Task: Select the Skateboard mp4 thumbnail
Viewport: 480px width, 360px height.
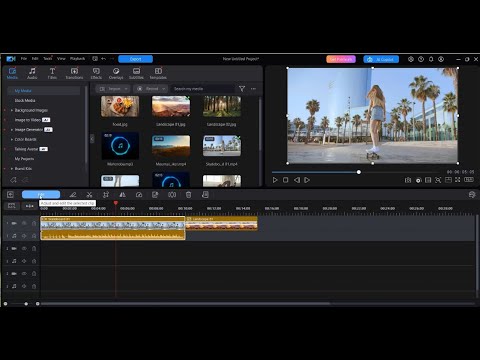Action: pyautogui.click(x=222, y=146)
